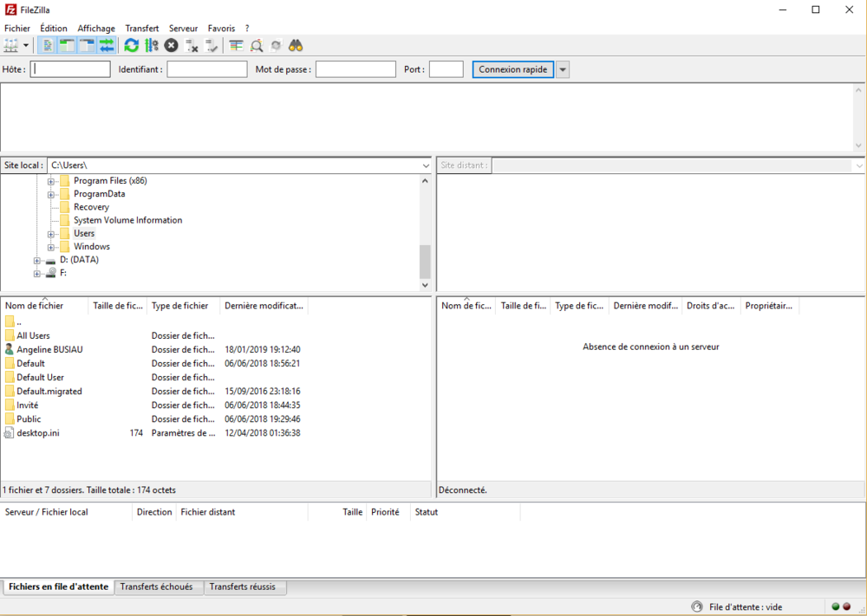The width and height of the screenshot is (867, 616).
Task: Click the disconnect from server icon
Action: [192, 45]
